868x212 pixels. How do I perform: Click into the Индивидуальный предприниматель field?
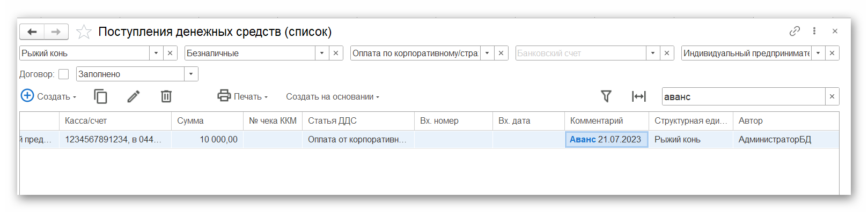click(x=746, y=53)
